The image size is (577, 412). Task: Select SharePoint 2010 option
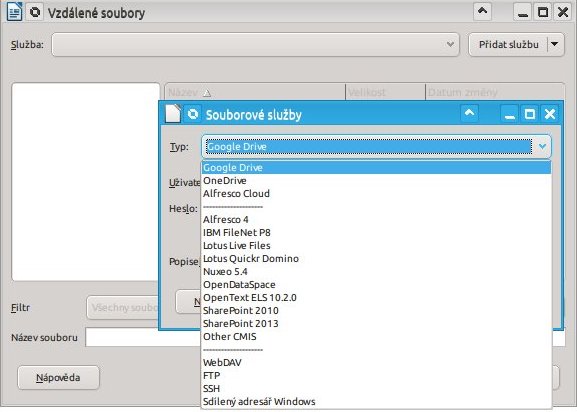point(376,310)
